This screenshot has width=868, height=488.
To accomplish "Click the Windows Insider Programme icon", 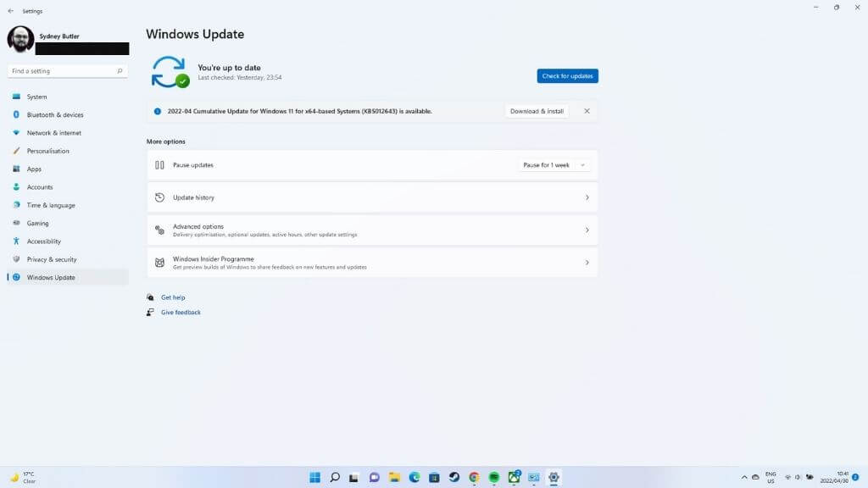I will point(159,263).
